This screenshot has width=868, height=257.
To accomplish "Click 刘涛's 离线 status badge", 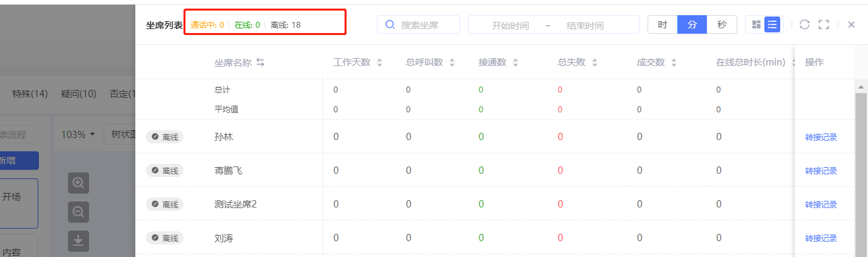I will pyautogui.click(x=164, y=238).
